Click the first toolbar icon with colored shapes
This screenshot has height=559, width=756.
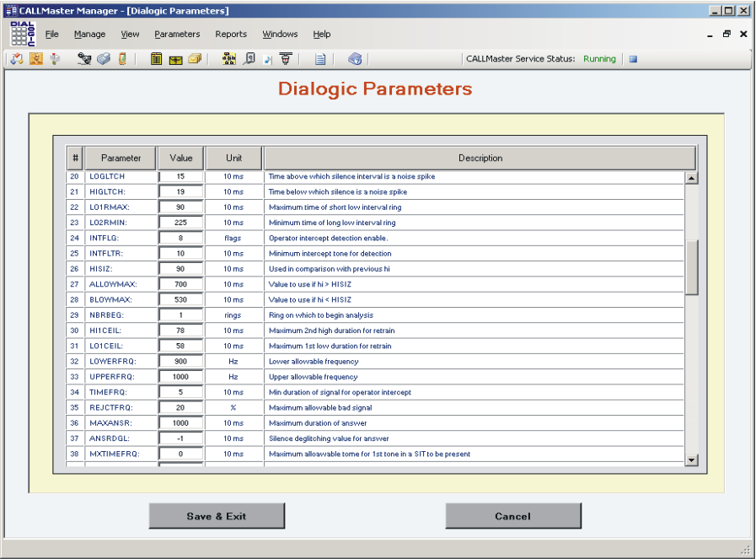[x=17, y=59]
